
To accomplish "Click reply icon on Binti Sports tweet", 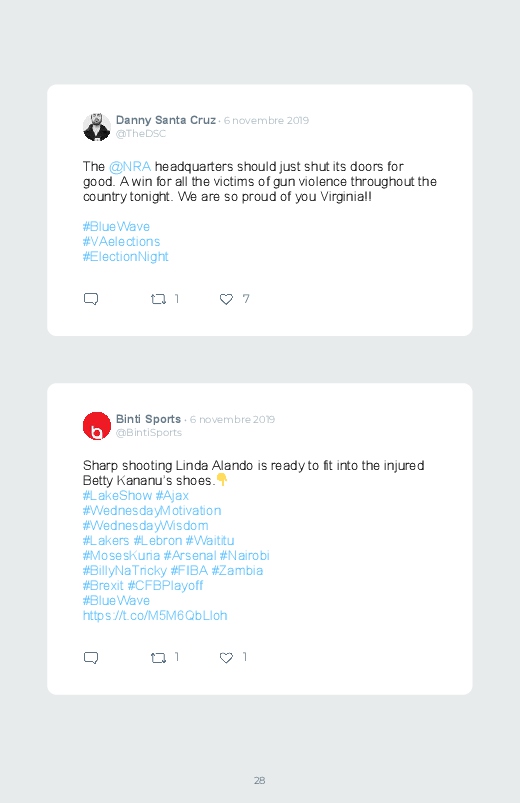I will pos(91,657).
